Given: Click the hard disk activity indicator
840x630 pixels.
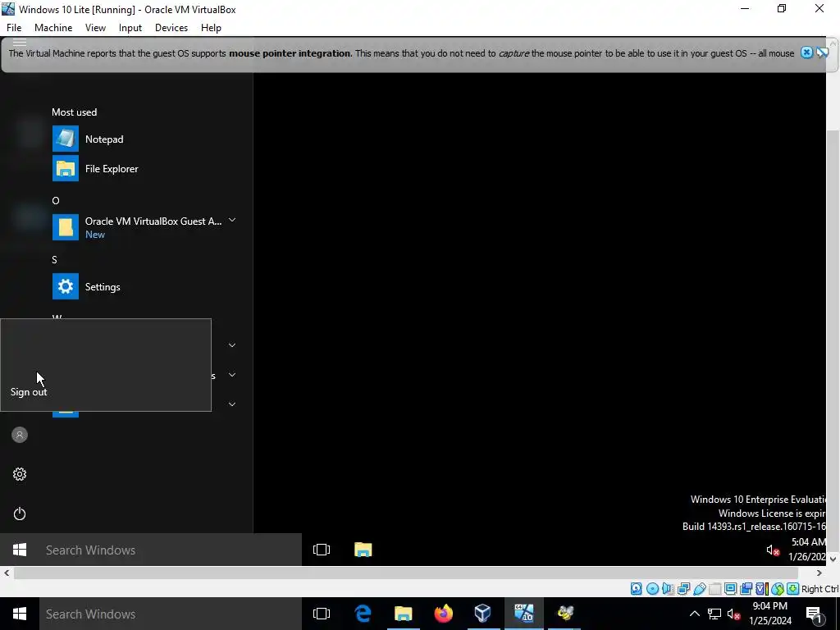Looking at the screenshot, I should point(636,589).
